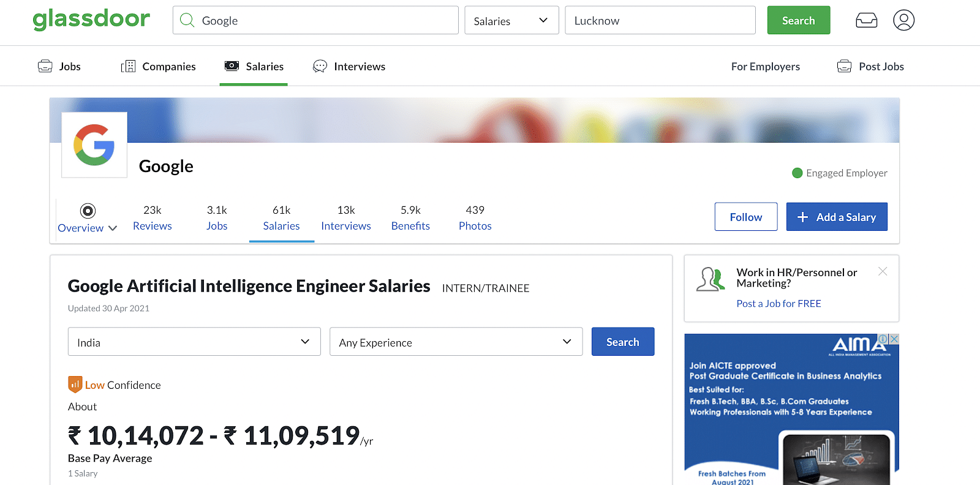Close the AIMA advertisement
The image size is (980, 485).
point(894,339)
